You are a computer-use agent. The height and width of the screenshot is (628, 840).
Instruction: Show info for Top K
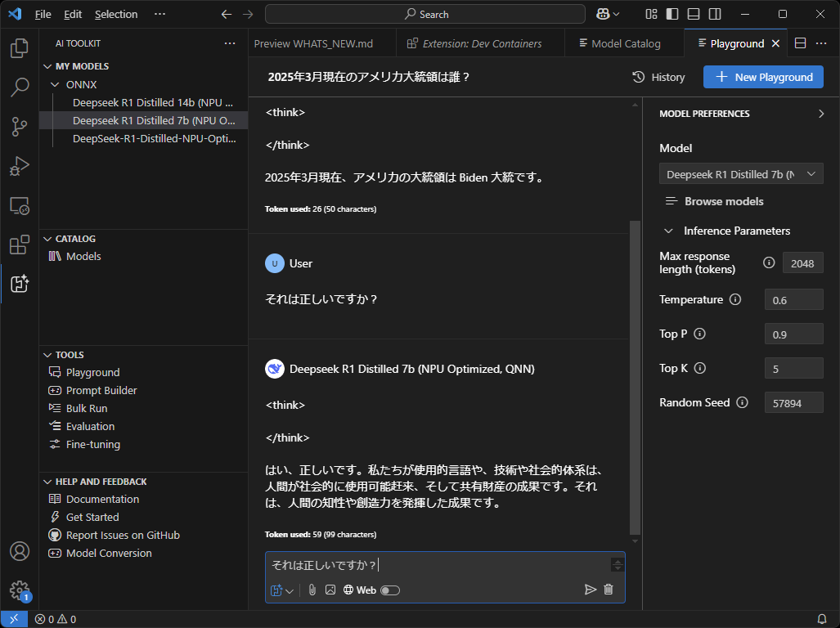[699, 368]
